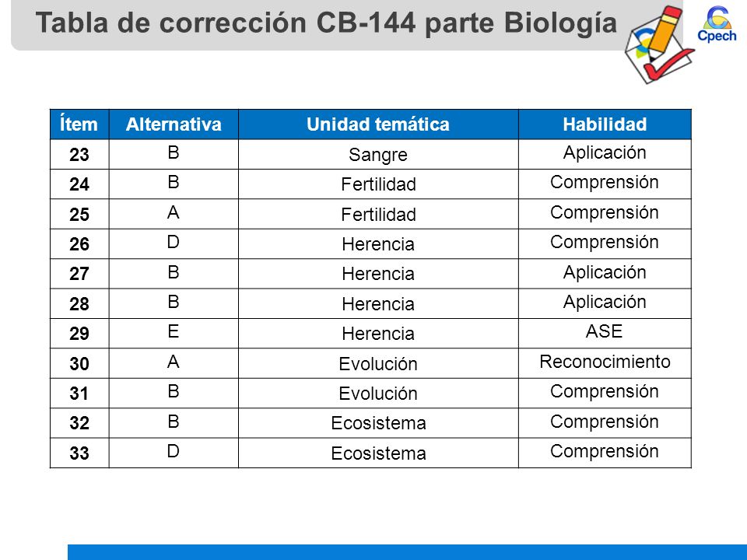The image size is (747, 560).
Task: Select alternative D in row 33
Action: point(174,453)
